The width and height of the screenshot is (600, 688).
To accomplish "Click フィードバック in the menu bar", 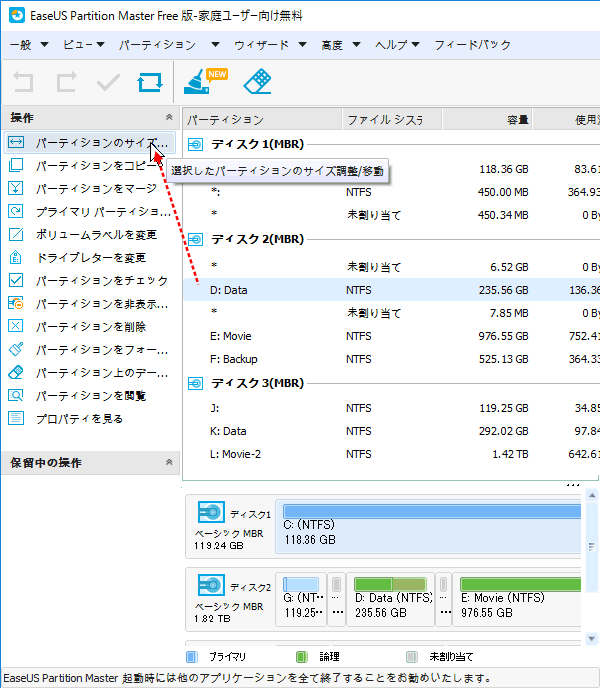I will [x=472, y=45].
